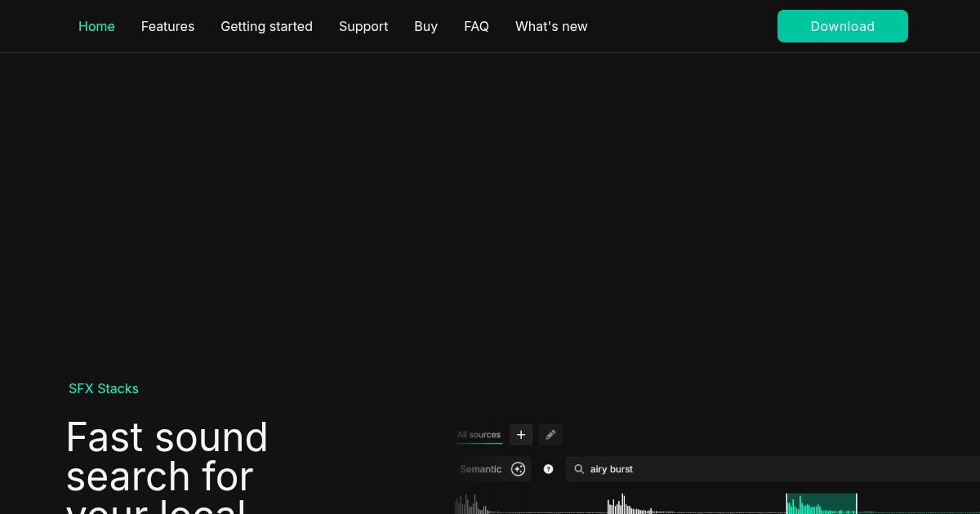The image size is (980, 514).
Task: Select the All sources tab
Action: click(x=479, y=435)
